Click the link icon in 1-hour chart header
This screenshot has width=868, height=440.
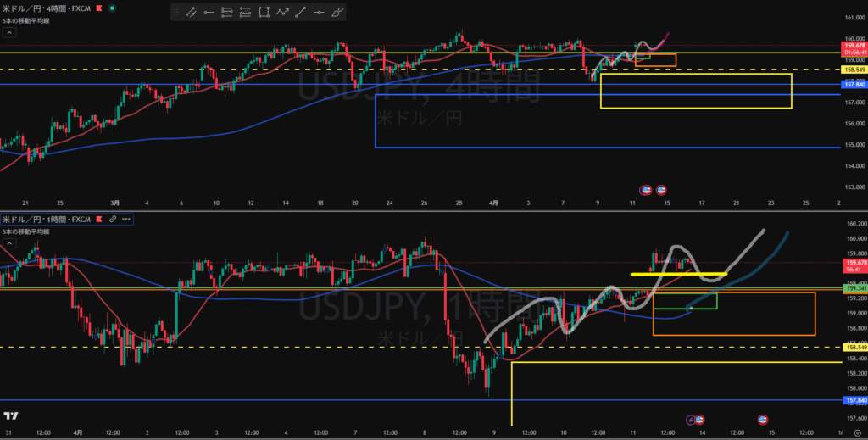pos(111,219)
